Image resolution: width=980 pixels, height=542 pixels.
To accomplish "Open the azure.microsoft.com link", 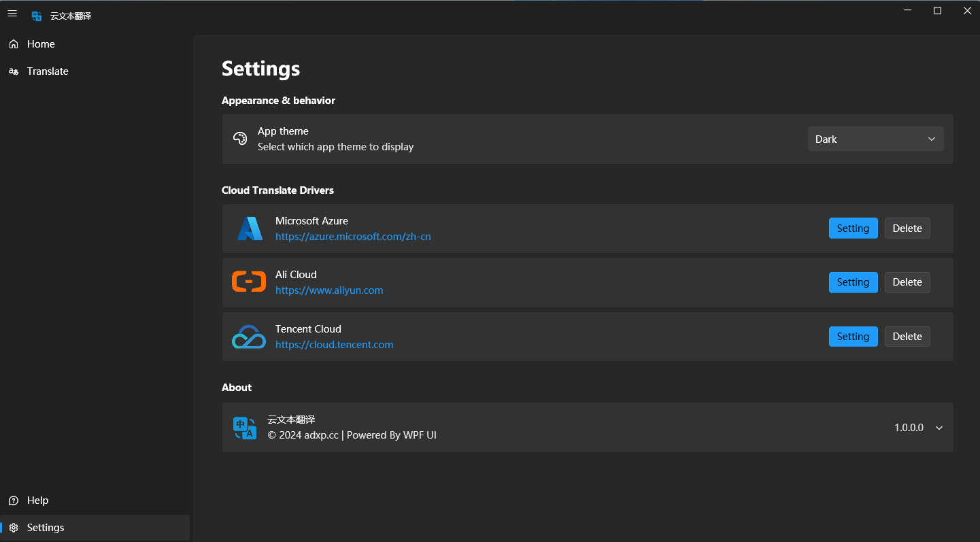I will point(353,237).
